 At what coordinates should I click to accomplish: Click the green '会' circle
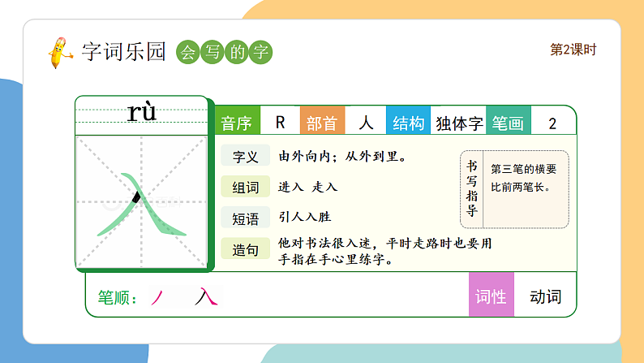coord(187,53)
